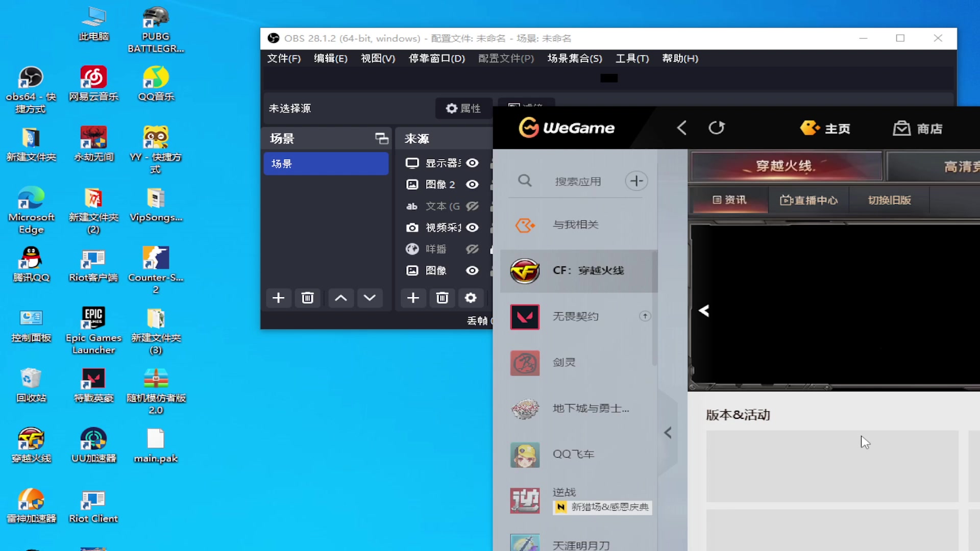Viewport: 980px width, 551px height.
Task: Open source properties gear in Sources panel
Action: [471, 298]
